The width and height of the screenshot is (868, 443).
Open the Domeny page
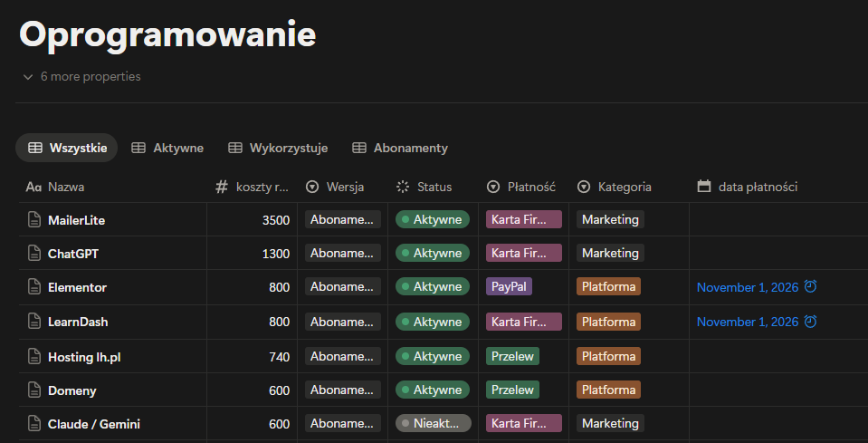point(72,391)
